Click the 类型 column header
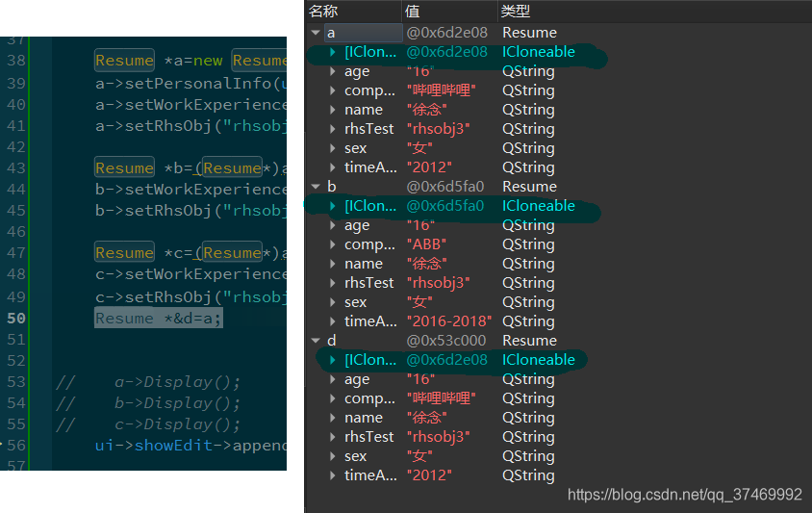 (x=516, y=11)
